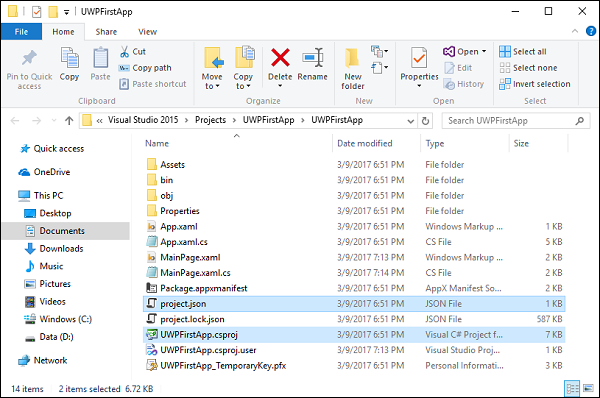Click the History button
600x398 pixels.
tap(464, 84)
